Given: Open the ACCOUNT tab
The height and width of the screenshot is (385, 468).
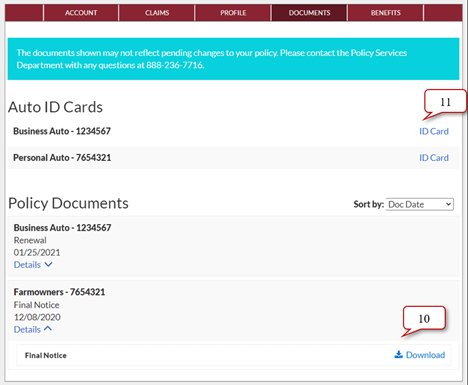Looking at the screenshot, I should coord(81,13).
